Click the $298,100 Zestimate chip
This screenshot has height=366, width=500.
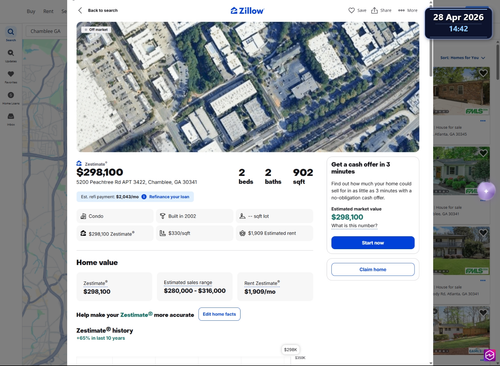(115, 233)
